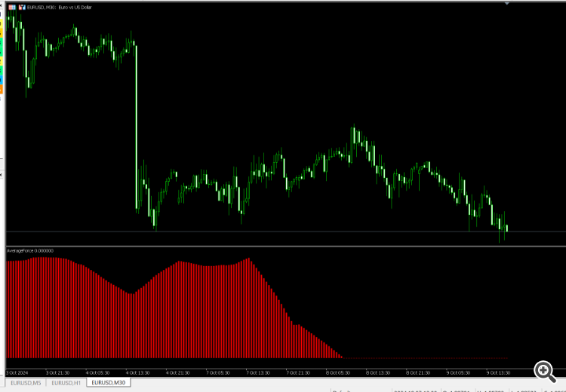Click the AverageForce 0.000000 indicator label
The height and width of the screenshot is (392, 566).
[x=30, y=250]
